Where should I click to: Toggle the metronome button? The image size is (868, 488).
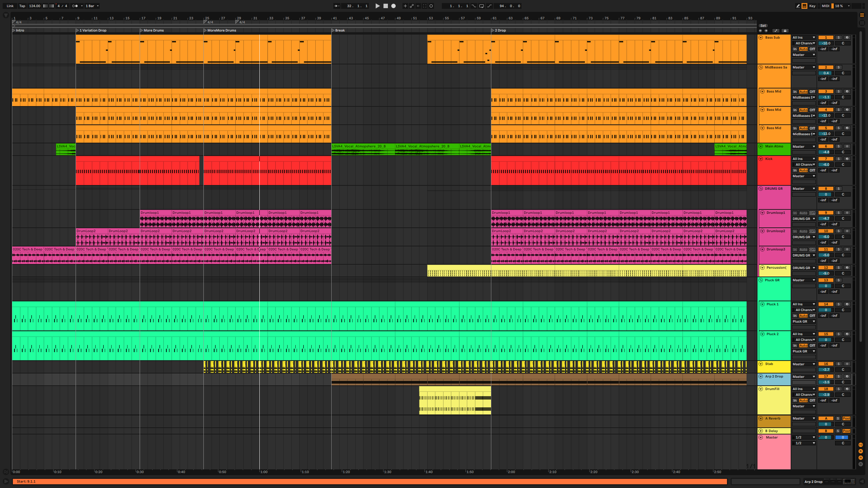[75, 6]
